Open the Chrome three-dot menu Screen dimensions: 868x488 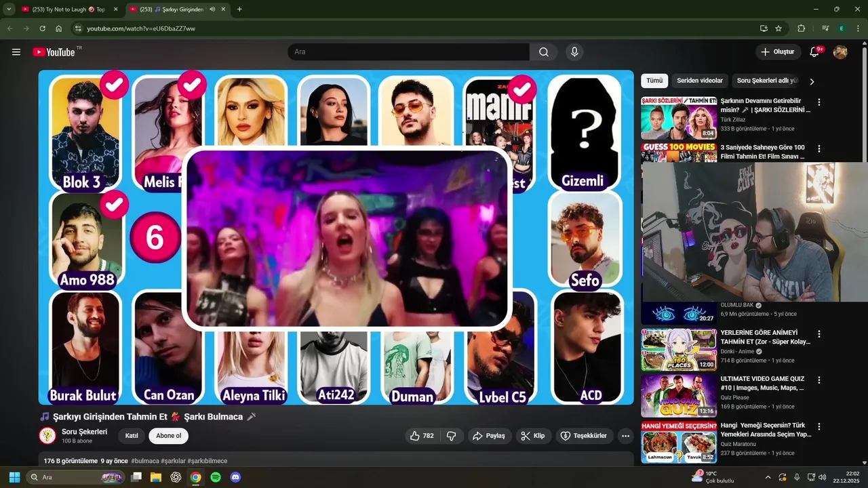pyautogui.click(x=858, y=28)
